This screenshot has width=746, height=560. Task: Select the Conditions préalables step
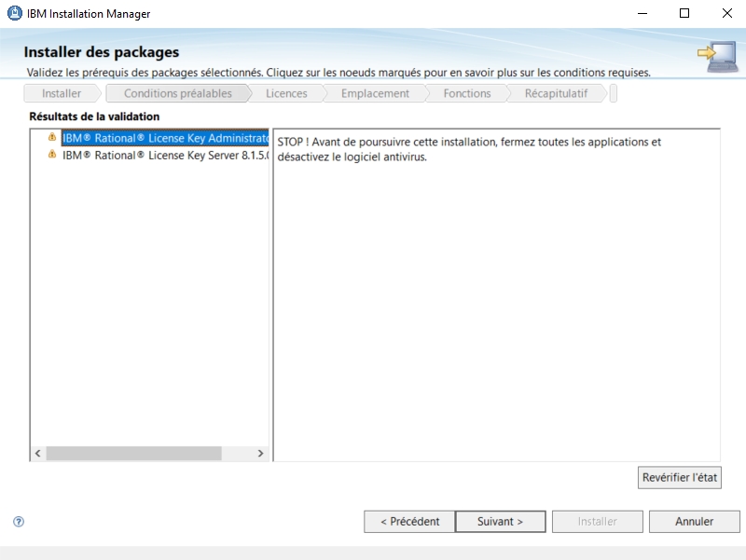(178, 93)
